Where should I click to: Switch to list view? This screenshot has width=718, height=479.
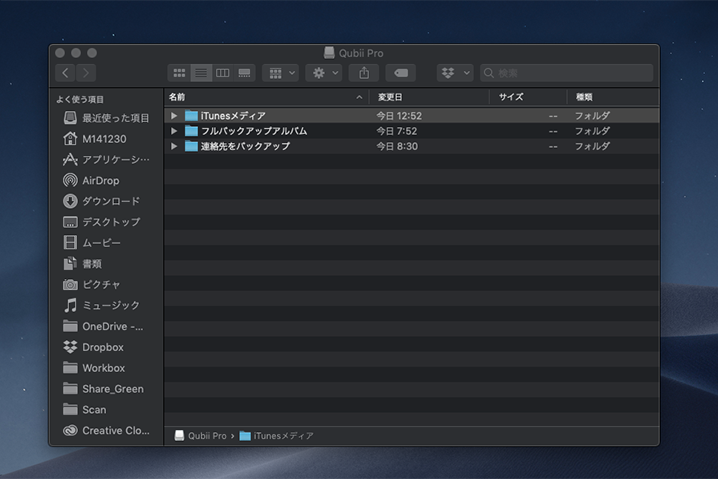pos(201,73)
